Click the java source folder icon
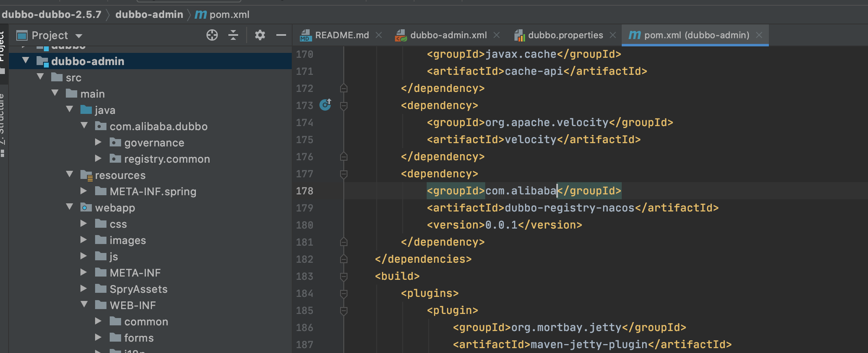 click(x=86, y=110)
